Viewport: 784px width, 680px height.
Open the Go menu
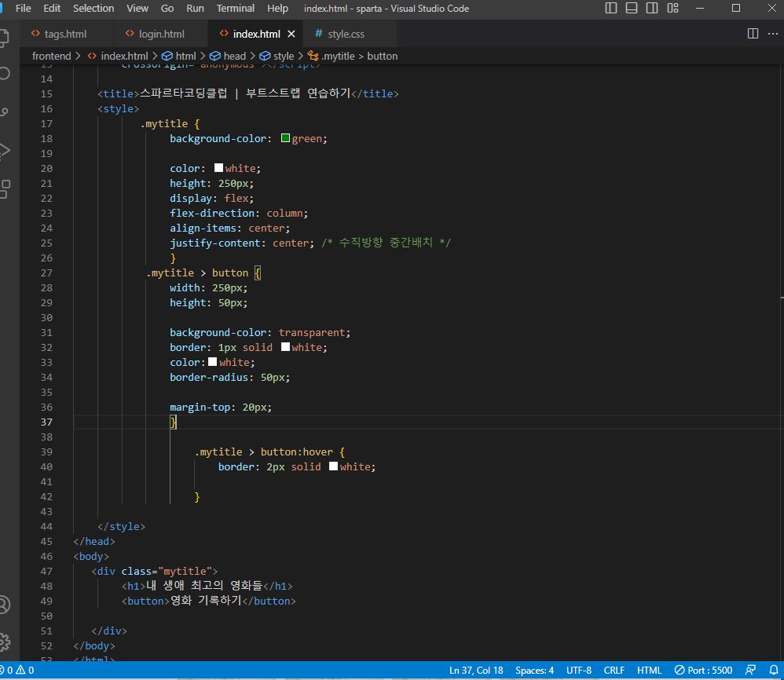(167, 8)
